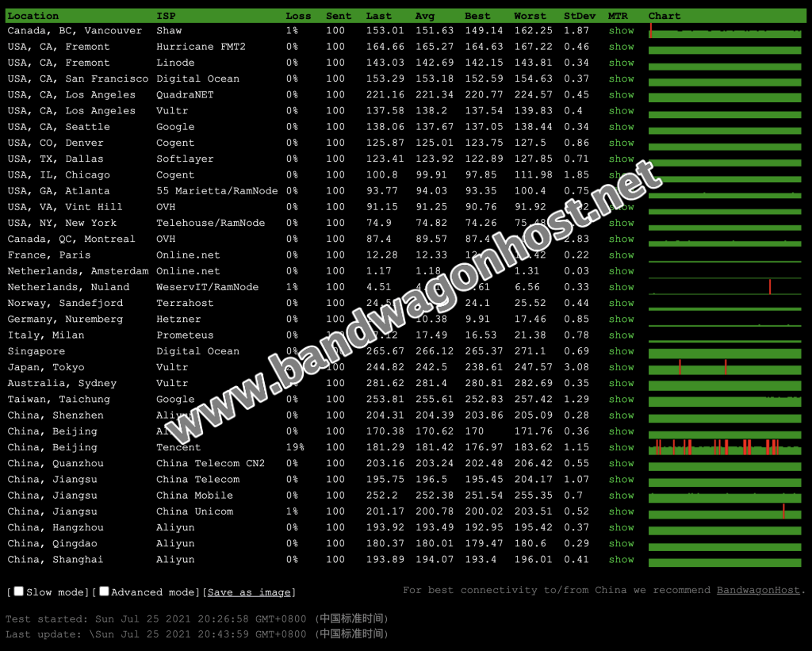Click the Nuland WeservIT latency chart
Screen dimensions: 812x651
725,287
